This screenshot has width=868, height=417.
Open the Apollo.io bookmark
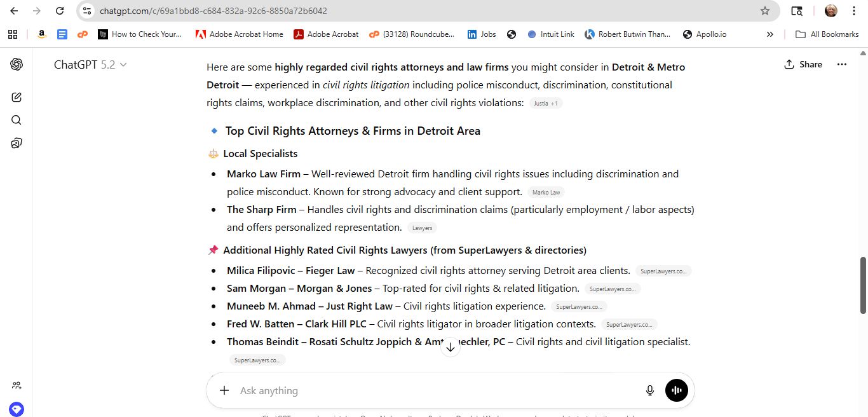tap(704, 34)
